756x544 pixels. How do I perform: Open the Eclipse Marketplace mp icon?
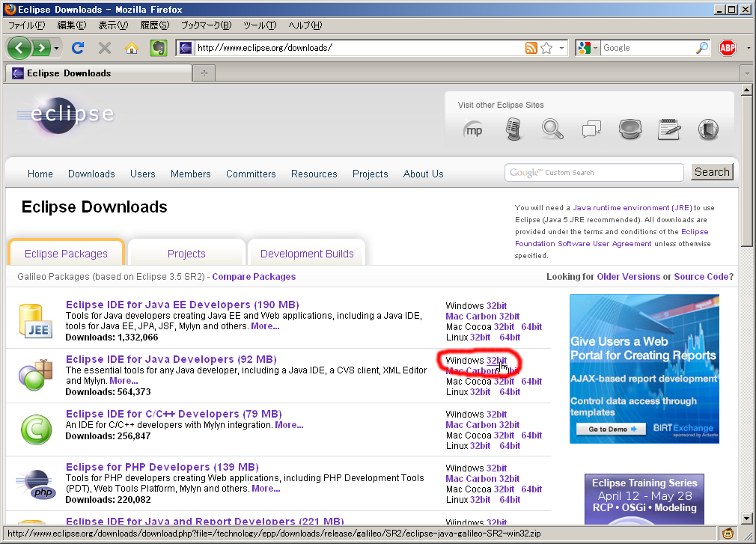point(474,129)
